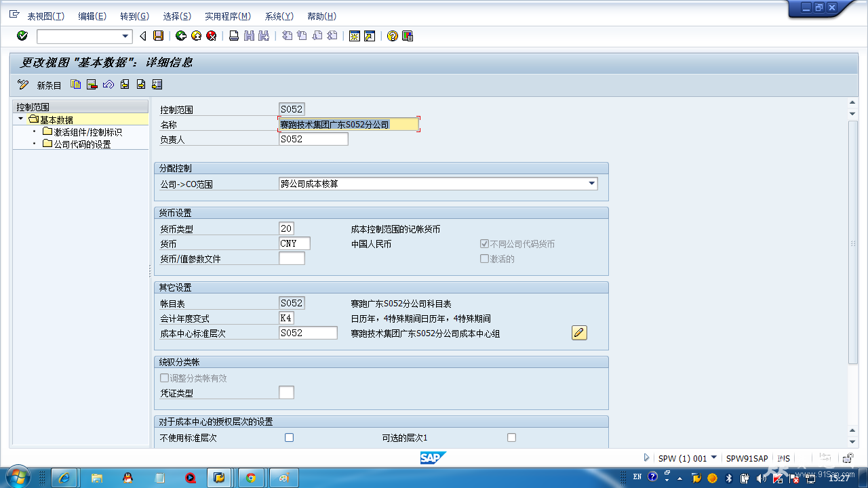The height and width of the screenshot is (488, 868).
Task: Click the Undo Change icon
Action: pyautogui.click(x=108, y=85)
